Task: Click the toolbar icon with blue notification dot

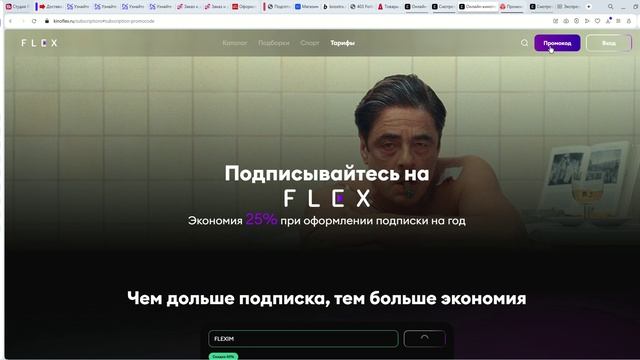Action: pos(608,21)
